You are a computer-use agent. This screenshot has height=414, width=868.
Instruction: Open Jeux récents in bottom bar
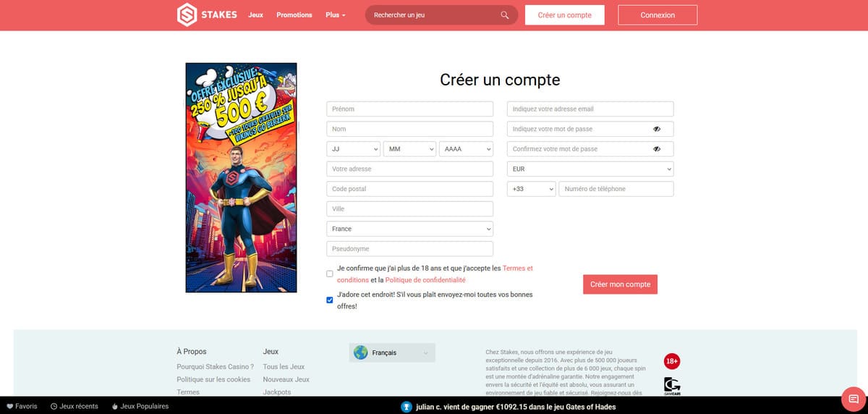tap(75, 406)
